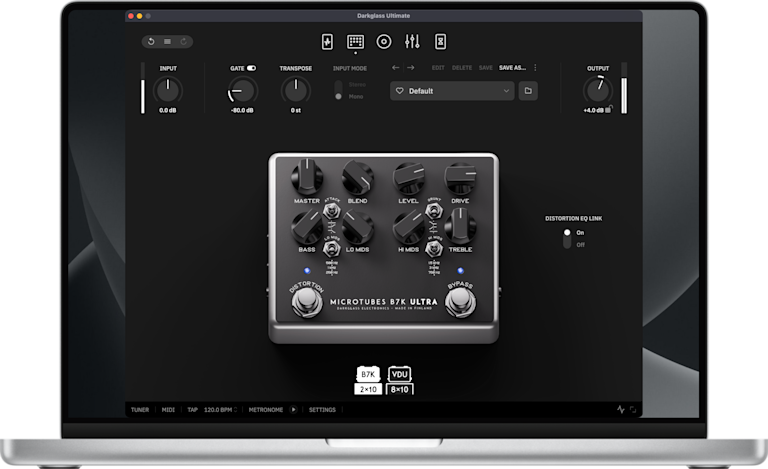Click the Save preset button
The width and height of the screenshot is (768, 469).
click(485, 68)
